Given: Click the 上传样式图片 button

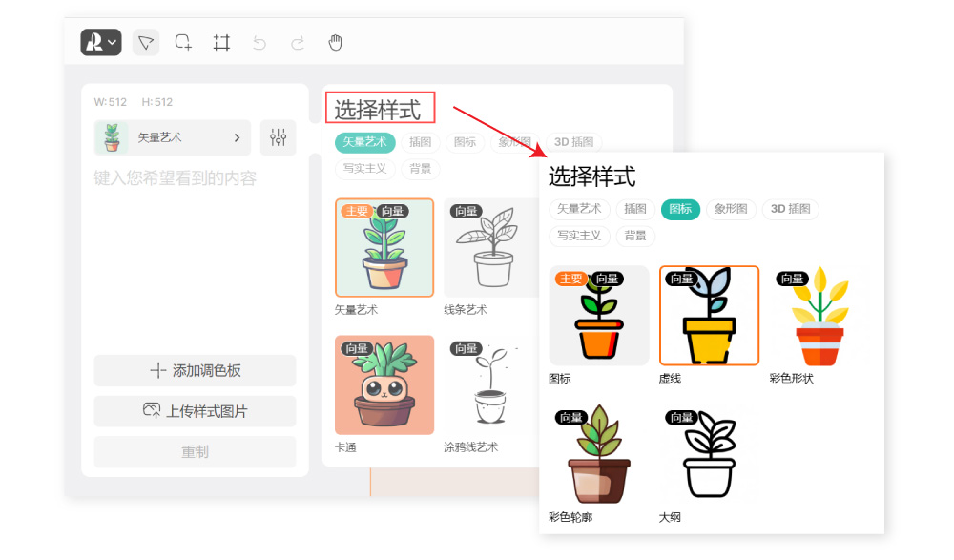Looking at the screenshot, I should 195,411.
